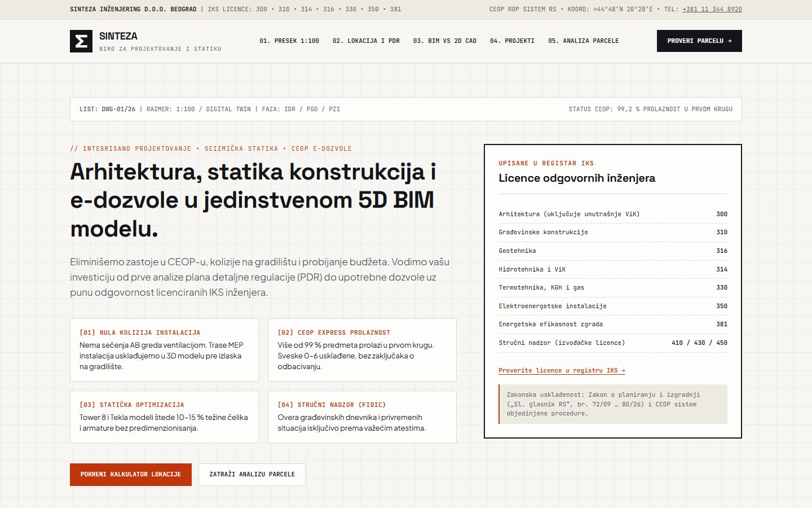The image size is (812, 508).
Task: Click Stručni nadzor (izvođačke licence) row
Action: pos(613,343)
